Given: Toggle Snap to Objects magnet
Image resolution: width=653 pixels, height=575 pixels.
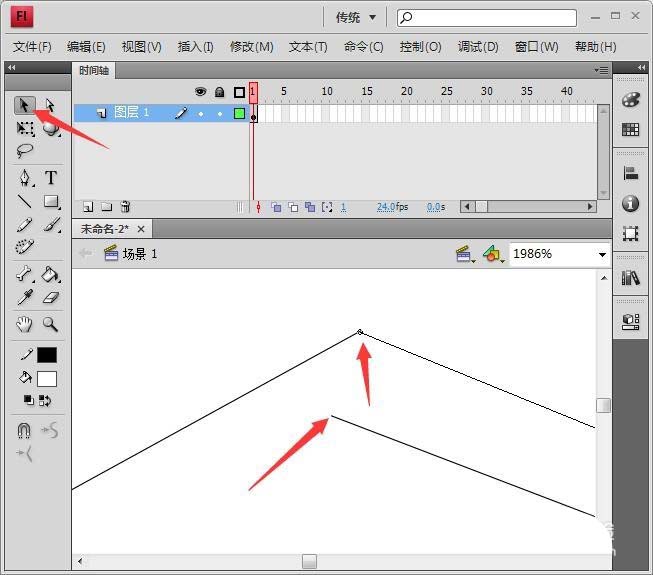Looking at the screenshot, I should coord(24,431).
